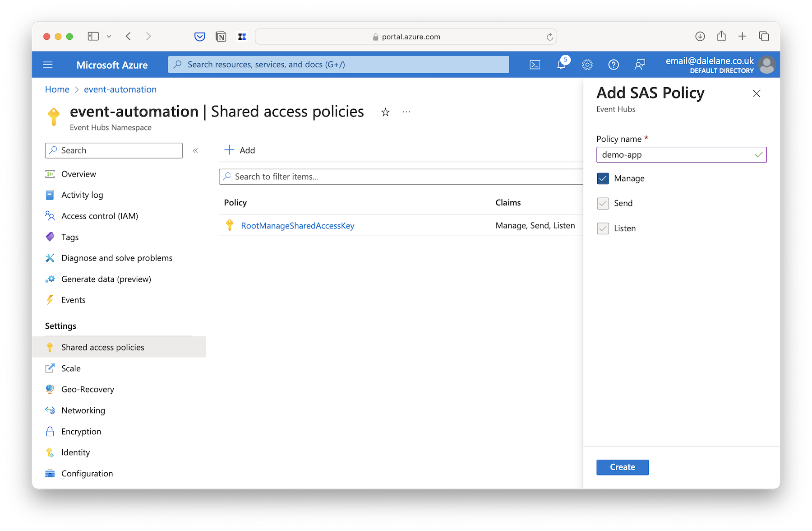
Task: Close the Add SAS Policy panel
Action: tap(757, 93)
